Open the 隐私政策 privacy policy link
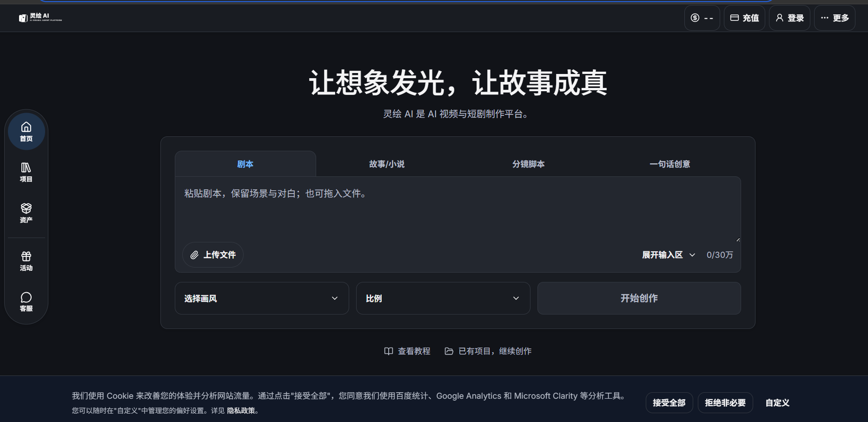The image size is (868, 422). point(241,411)
